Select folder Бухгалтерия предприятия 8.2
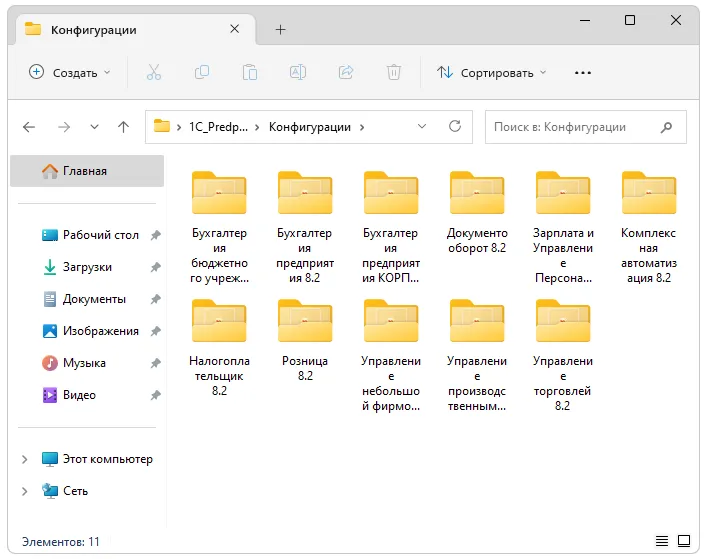This screenshot has width=707, height=559. (x=305, y=227)
